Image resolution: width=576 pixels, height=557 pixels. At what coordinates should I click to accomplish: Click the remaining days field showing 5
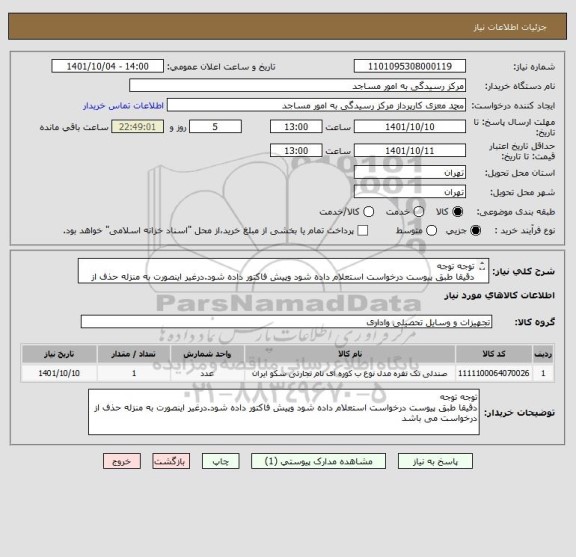[215, 127]
